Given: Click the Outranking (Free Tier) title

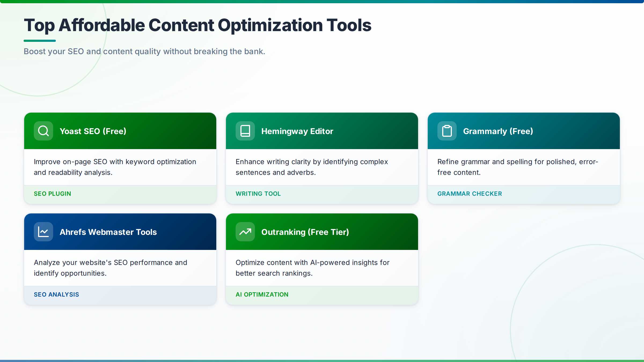Looking at the screenshot, I should coord(305,232).
